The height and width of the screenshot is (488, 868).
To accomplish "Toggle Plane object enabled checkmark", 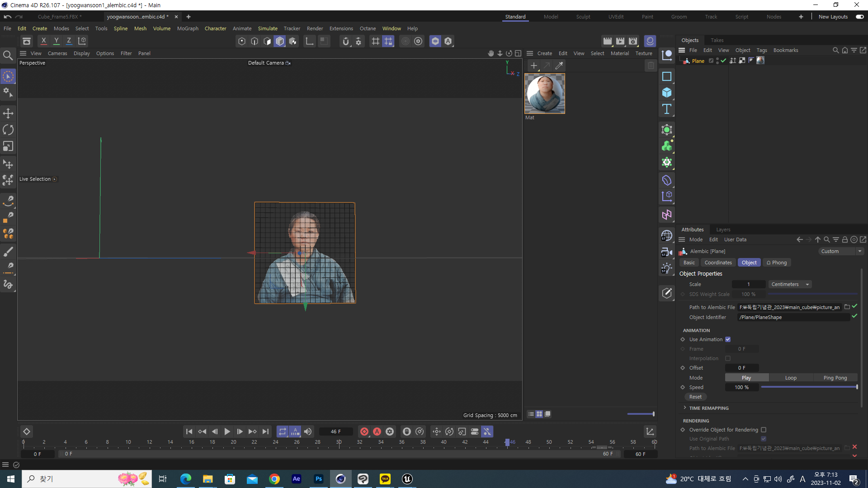I will click(723, 61).
